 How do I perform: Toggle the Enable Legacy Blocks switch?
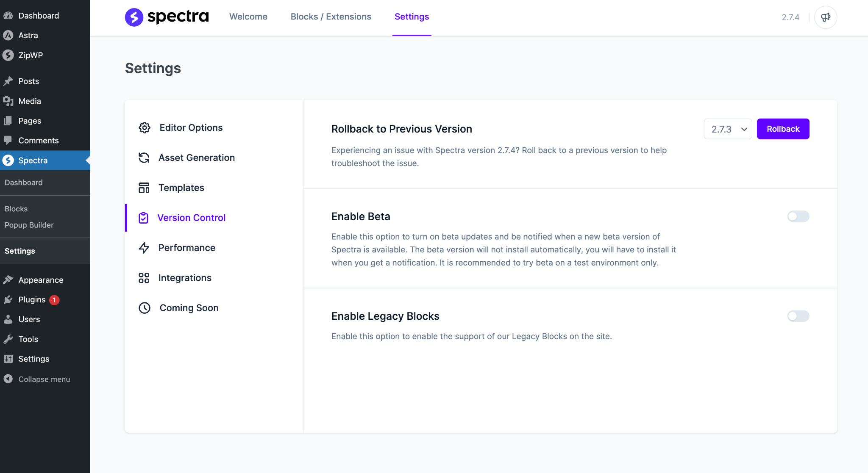click(798, 316)
